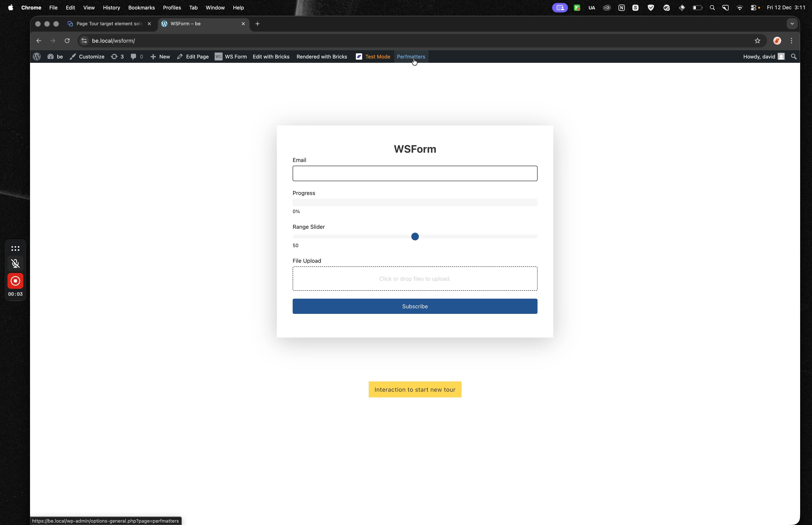This screenshot has height=525, width=812.
Task: Open the Chrome three-dot menu
Action: [x=791, y=41]
